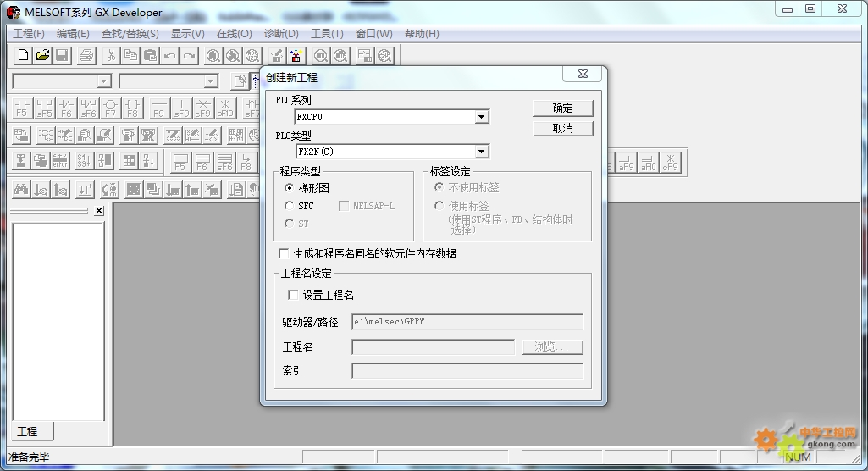Click the error check toolbar icon
The width and height of the screenshot is (868, 471).
(60, 161)
